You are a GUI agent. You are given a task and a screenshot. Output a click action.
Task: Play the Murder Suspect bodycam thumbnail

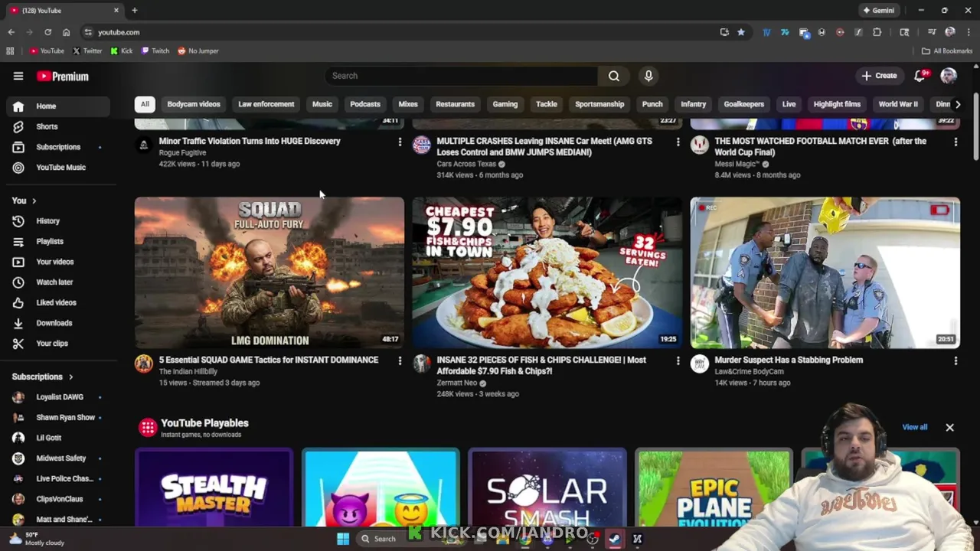point(825,272)
